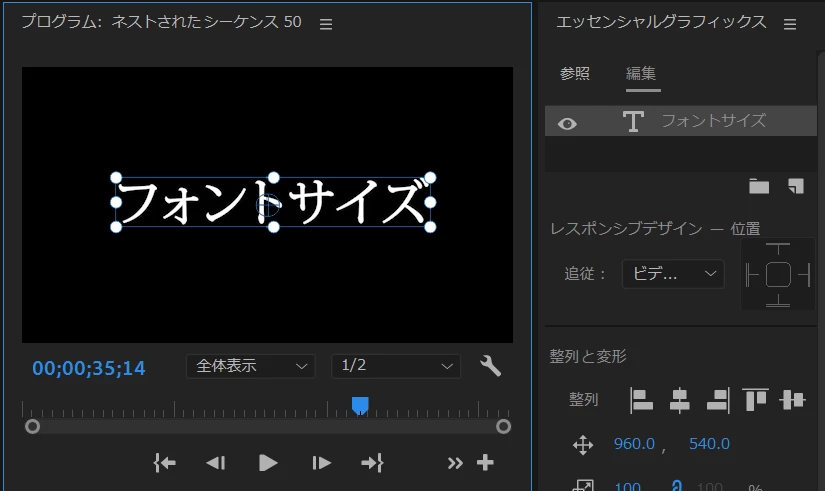Click the timecode 00;00;35;14

(88, 368)
